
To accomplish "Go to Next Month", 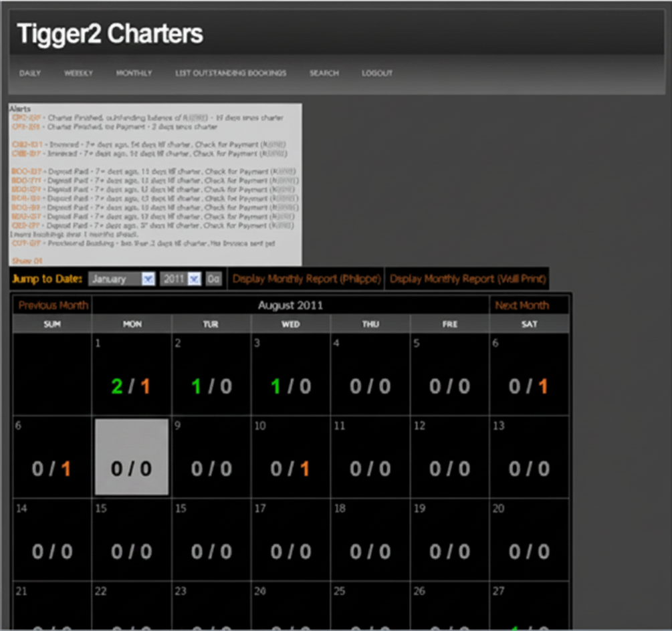I will point(522,305).
